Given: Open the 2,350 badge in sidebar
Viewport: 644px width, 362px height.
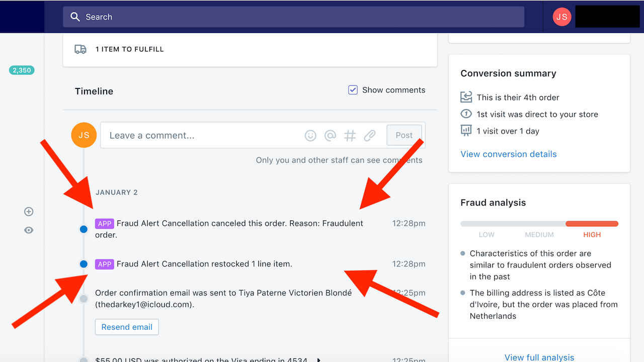Looking at the screenshot, I should point(22,70).
